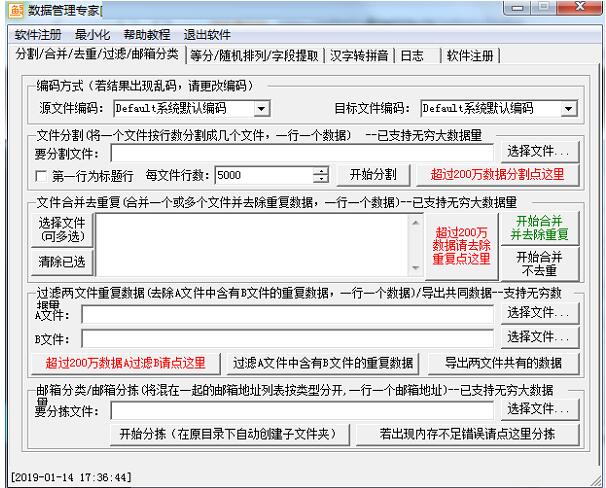Screen dimensions: 606x488
Task: Click 过滤A文件中含有B文件的重复数据 button
Action: tap(323, 363)
